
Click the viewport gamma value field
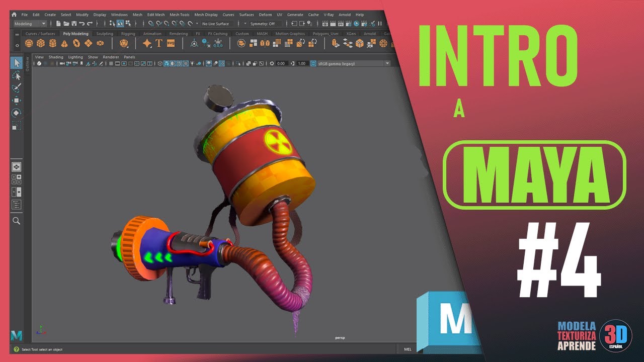pyautogui.click(x=302, y=64)
